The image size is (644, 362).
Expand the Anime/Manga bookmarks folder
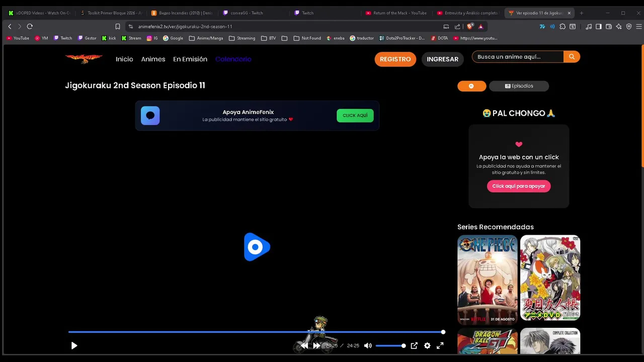tap(206, 38)
